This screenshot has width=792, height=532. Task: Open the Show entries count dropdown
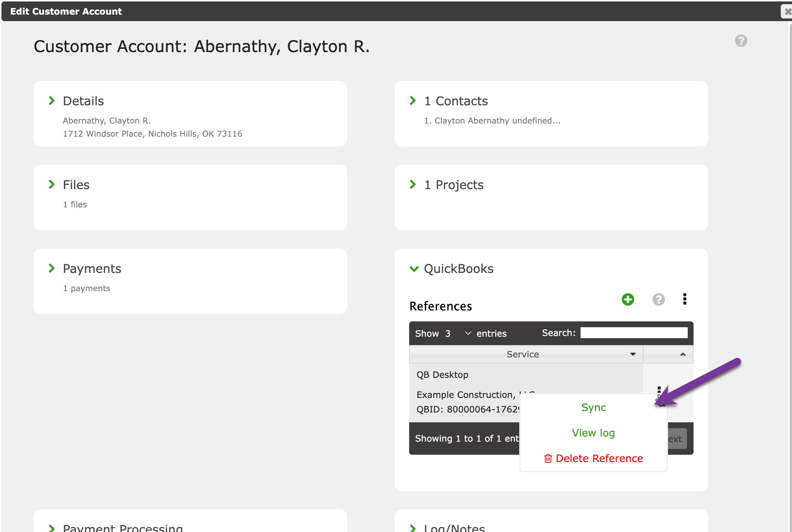[x=458, y=333]
